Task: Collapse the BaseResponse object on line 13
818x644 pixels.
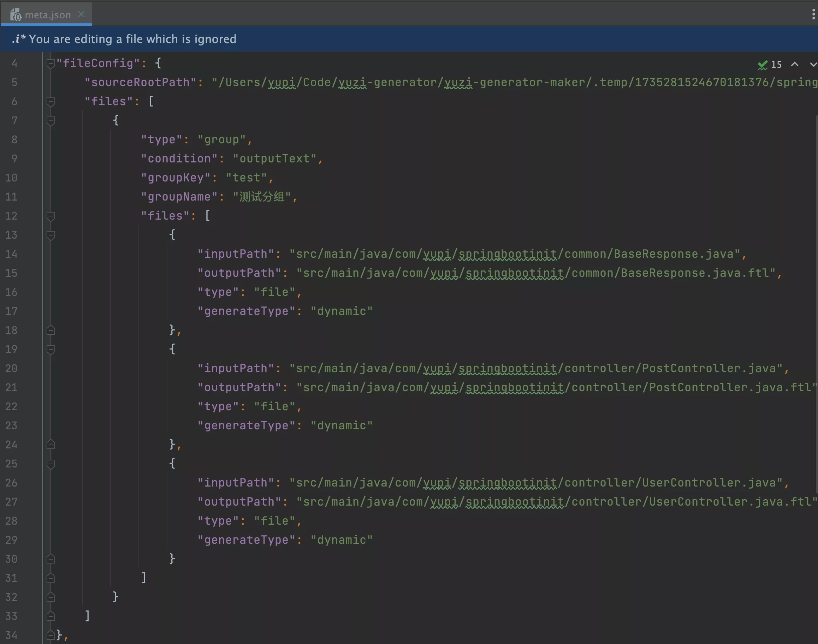Action: 51,235
